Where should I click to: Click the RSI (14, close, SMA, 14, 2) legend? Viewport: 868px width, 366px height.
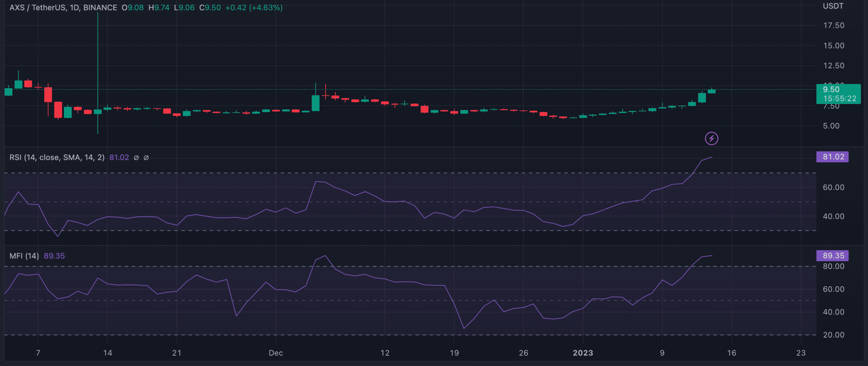[x=57, y=157]
